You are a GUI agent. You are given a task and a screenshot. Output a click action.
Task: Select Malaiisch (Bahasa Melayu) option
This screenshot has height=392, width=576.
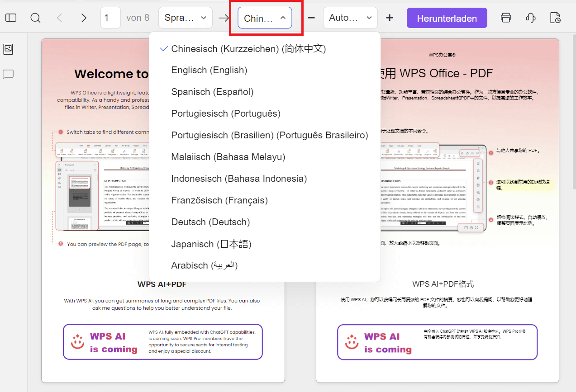(x=265, y=157)
